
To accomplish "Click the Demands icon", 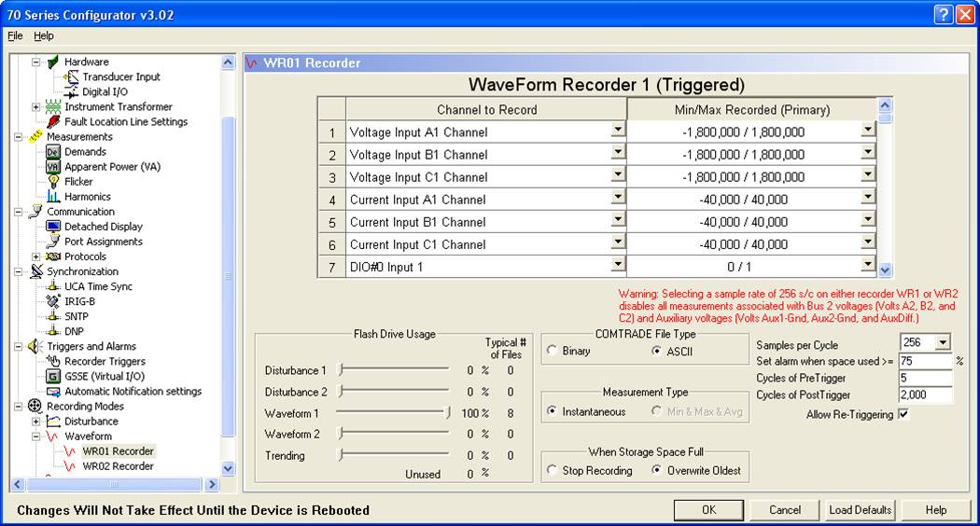I will (x=53, y=152).
